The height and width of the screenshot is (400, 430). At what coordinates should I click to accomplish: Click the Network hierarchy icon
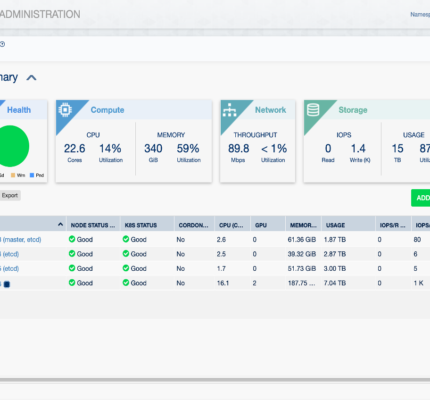click(x=229, y=110)
